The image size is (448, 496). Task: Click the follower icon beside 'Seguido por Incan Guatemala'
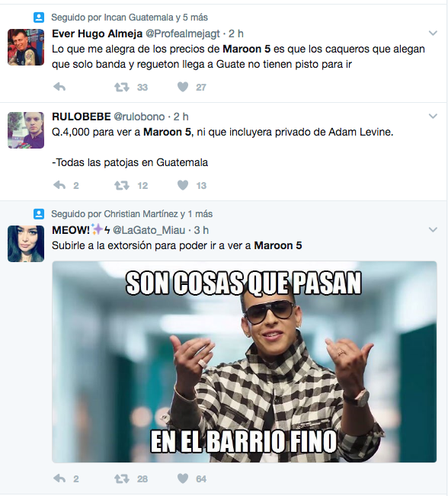(39, 18)
